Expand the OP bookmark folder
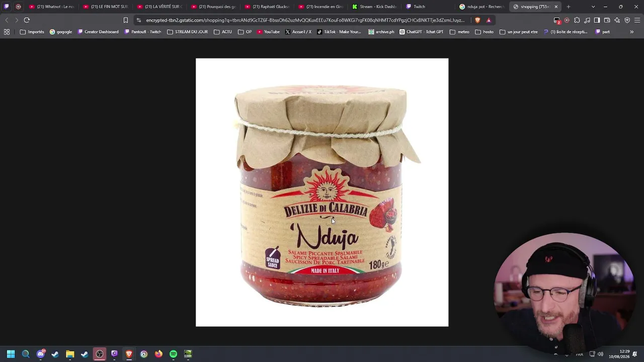The image size is (644, 362). [x=245, y=32]
